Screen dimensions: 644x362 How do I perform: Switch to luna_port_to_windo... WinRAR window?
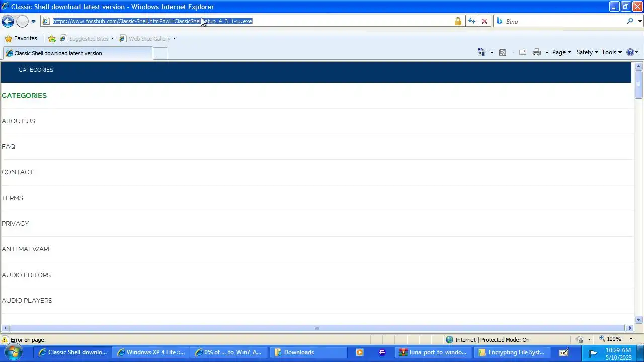pyautogui.click(x=434, y=352)
